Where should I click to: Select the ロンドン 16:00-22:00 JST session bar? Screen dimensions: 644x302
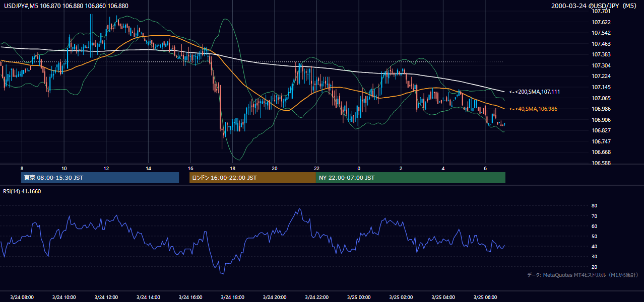(x=252, y=178)
